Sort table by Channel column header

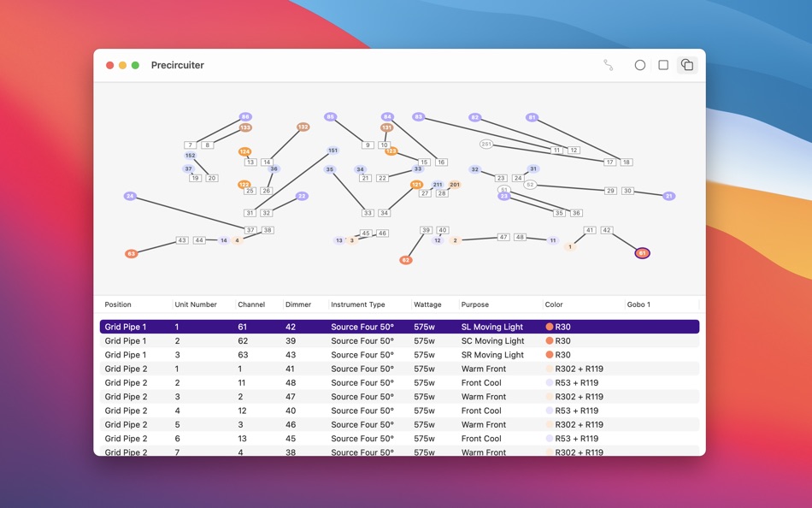tap(251, 304)
